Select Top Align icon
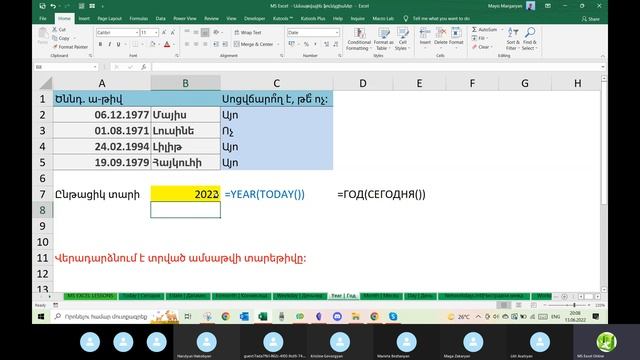This screenshot has width=640, height=360. pos(187,32)
